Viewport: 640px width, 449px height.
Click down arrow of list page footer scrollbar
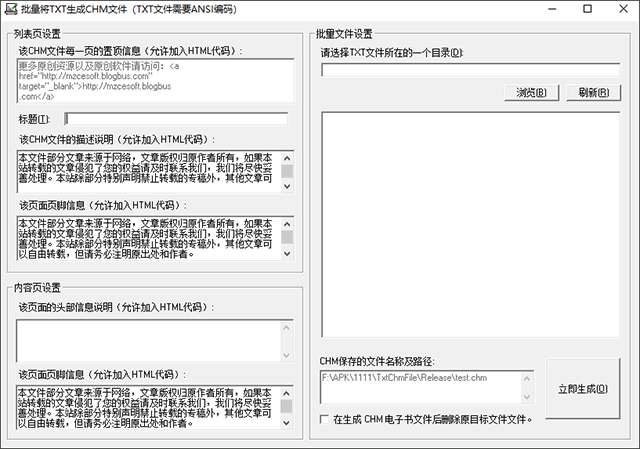point(287,253)
